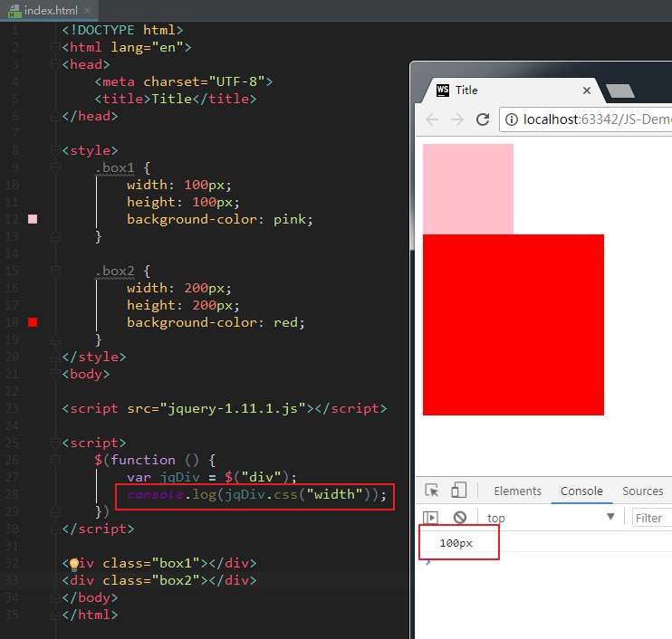Show the console sidebar
The width and height of the screenshot is (672, 639).
click(x=430, y=518)
